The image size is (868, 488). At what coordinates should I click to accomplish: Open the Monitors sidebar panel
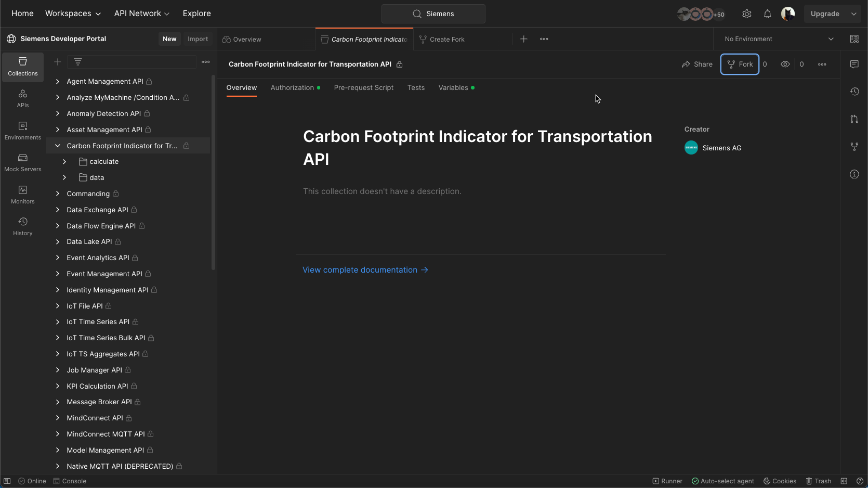(23, 195)
